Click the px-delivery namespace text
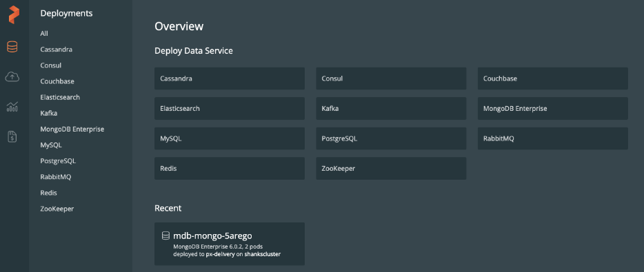Screen dimensions: 644x272 tap(220, 254)
